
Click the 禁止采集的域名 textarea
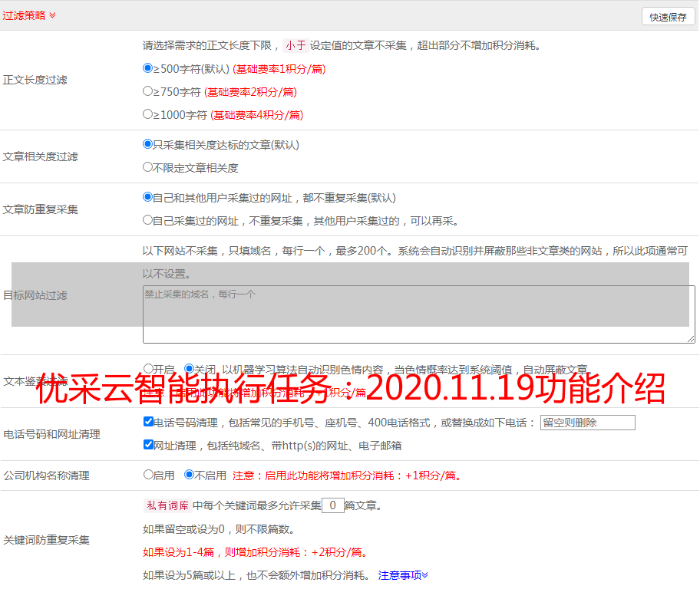[x=419, y=314]
